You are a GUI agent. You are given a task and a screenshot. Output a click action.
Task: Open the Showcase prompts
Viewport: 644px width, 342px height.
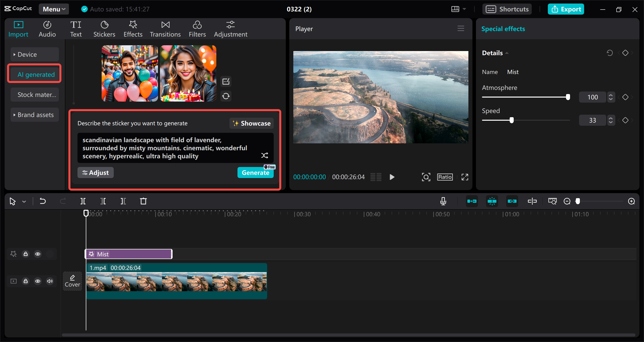click(251, 123)
